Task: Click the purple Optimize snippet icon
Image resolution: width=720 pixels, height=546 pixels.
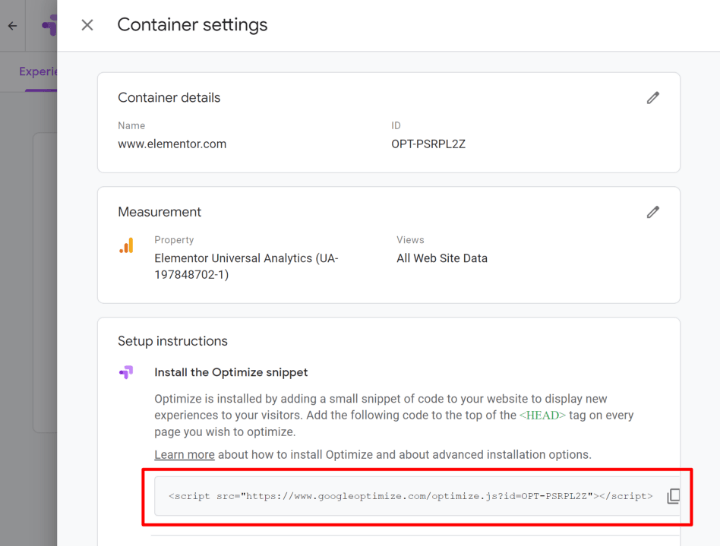Action: tap(126, 372)
